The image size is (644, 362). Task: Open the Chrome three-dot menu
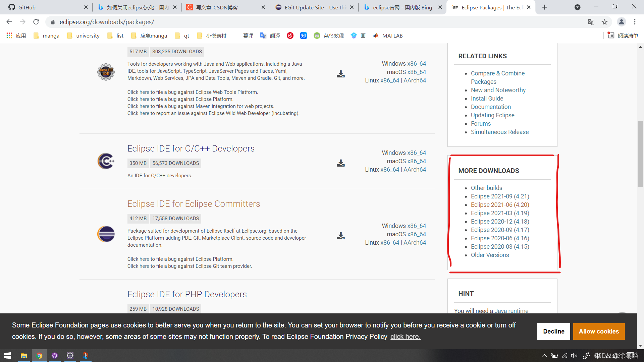(x=635, y=22)
